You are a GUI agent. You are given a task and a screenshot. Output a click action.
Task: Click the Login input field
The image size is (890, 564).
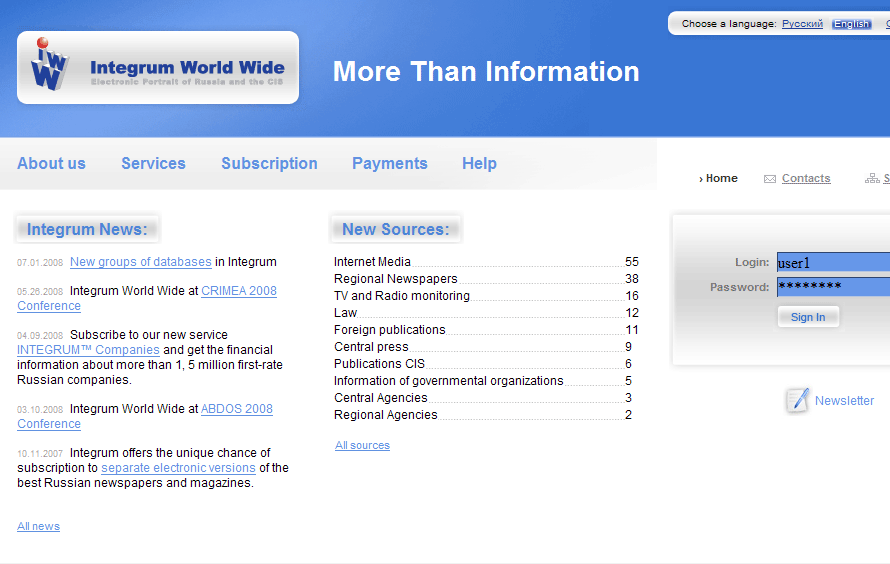pyautogui.click(x=833, y=263)
